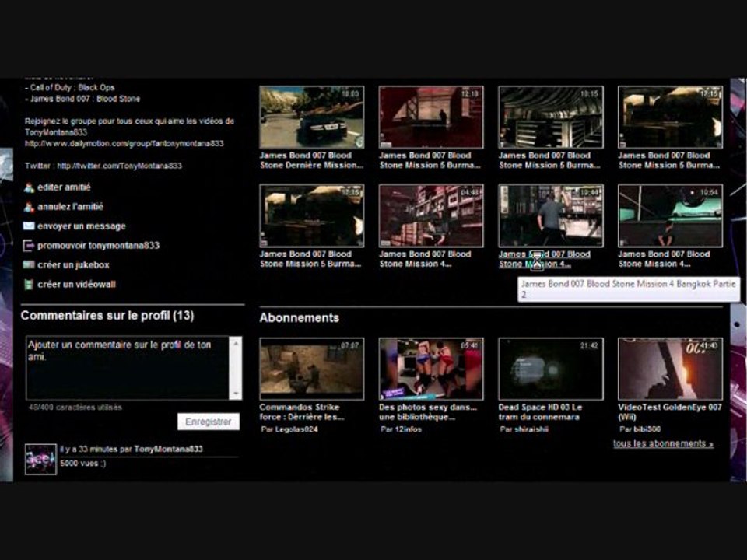Viewport: 747px width, 560px height.
Task: Click the envelope icon for 'envoyer un message'
Action: pyautogui.click(x=29, y=226)
